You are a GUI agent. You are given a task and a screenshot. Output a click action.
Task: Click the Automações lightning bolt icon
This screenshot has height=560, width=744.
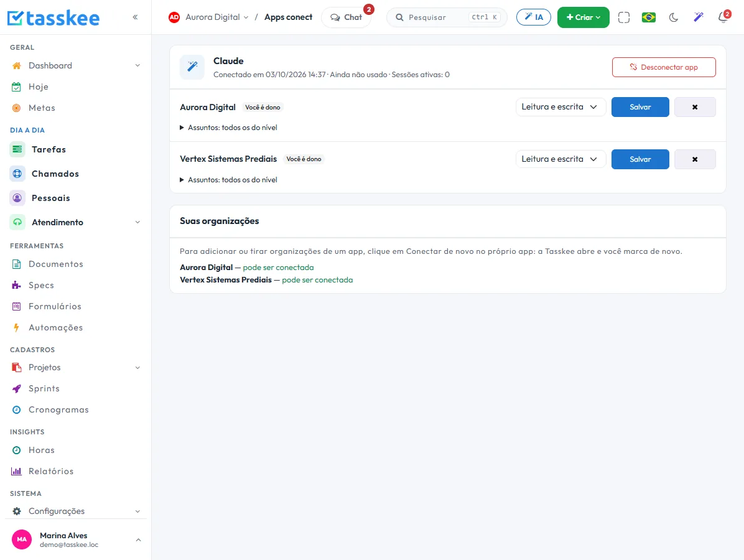tap(17, 327)
